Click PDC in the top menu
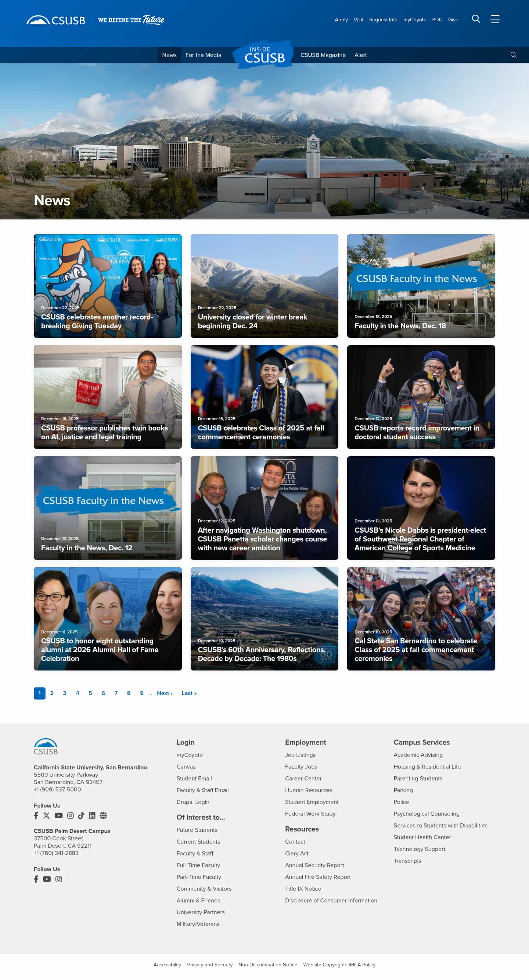Image resolution: width=529 pixels, height=980 pixels. pos(437,19)
